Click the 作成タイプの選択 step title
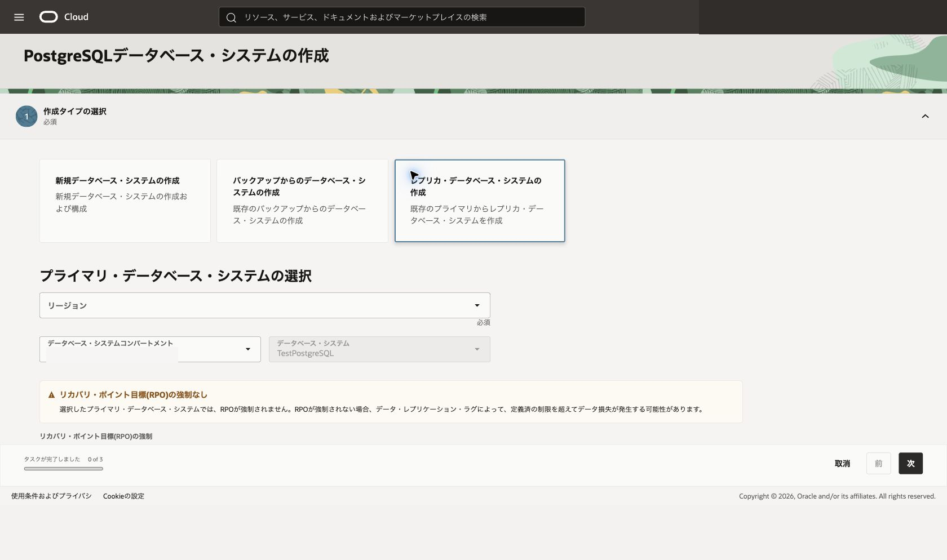This screenshot has width=947, height=560. click(75, 112)
